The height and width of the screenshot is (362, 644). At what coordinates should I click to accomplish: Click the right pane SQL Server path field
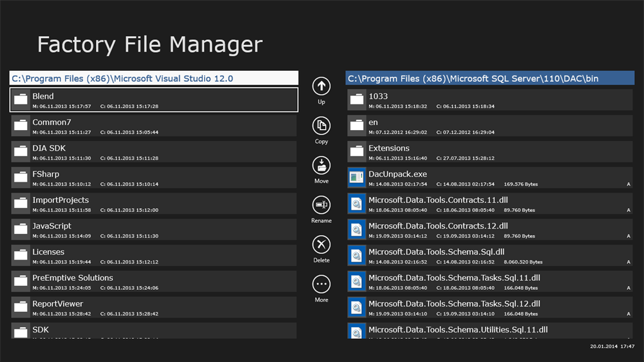[x=490, y=79]
